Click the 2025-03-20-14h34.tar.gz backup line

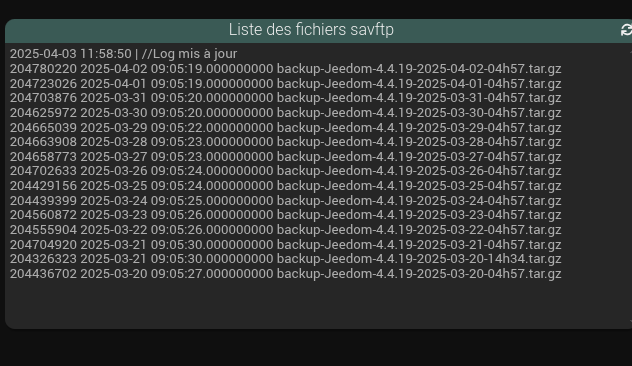click(x=285, y=259)
